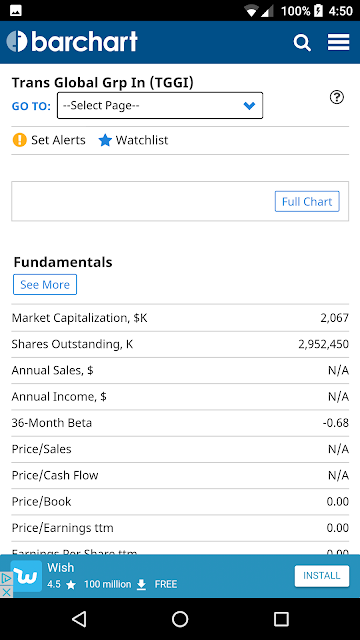Tap the Android home circle button
360x640 pixels.
click(x=180, y=619)
